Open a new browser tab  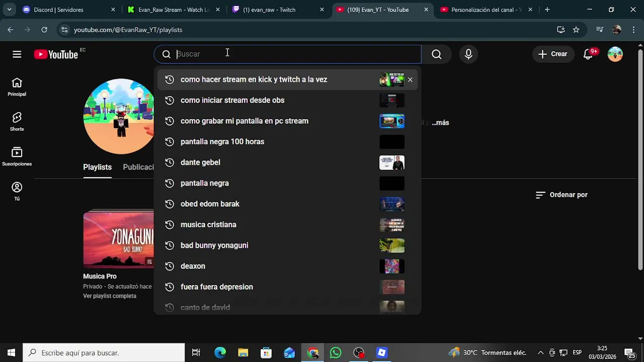(547, 10)
